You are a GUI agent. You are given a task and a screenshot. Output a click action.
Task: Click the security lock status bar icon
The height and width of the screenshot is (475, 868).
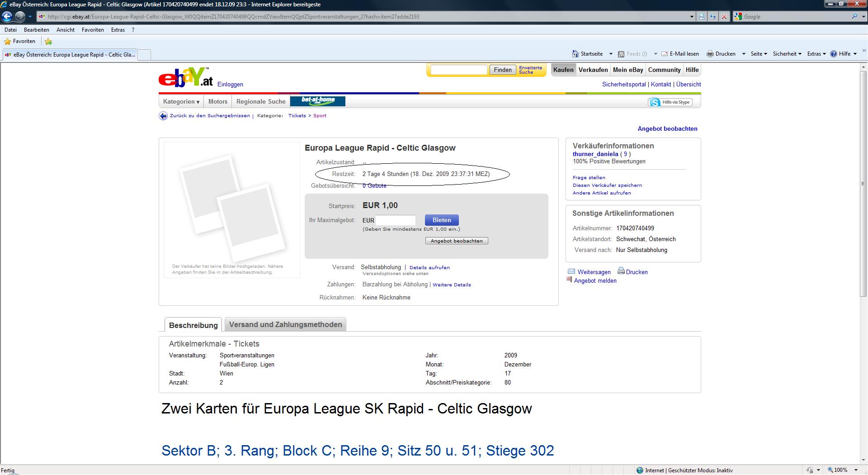click(809, 470)
